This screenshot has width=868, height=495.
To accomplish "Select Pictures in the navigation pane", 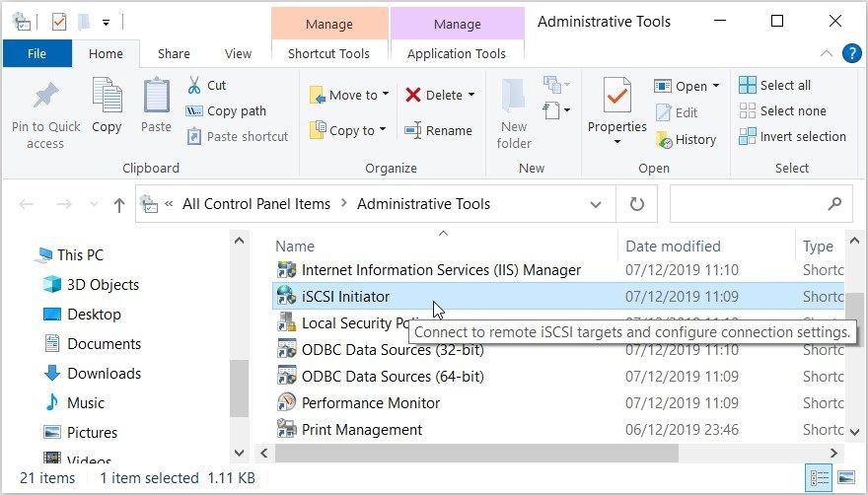I will pos(81,432).
